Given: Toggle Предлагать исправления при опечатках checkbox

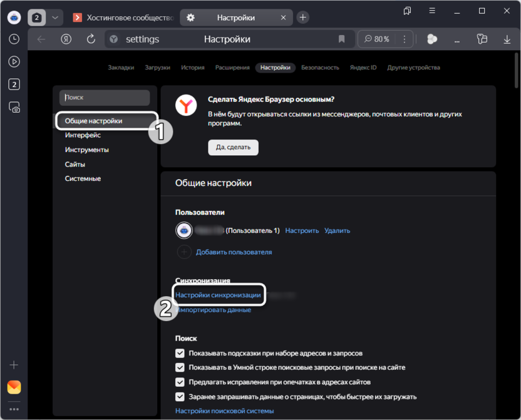Looking at the screenshot, I should [180, 382].
